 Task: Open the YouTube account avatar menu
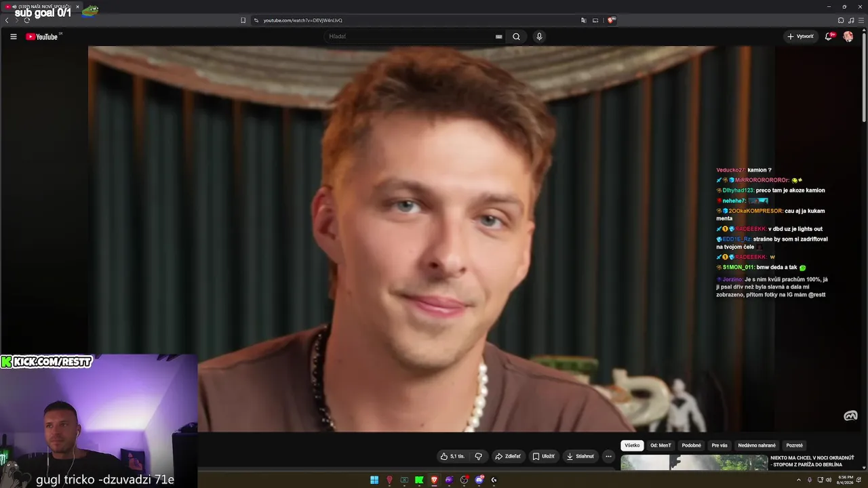[848, 37]
